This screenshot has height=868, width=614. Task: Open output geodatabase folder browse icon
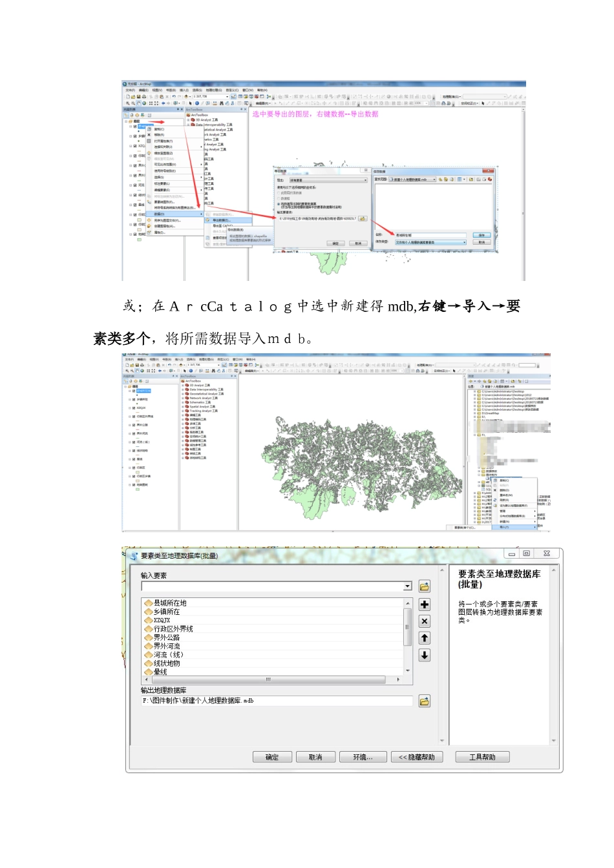pos(424,701)
